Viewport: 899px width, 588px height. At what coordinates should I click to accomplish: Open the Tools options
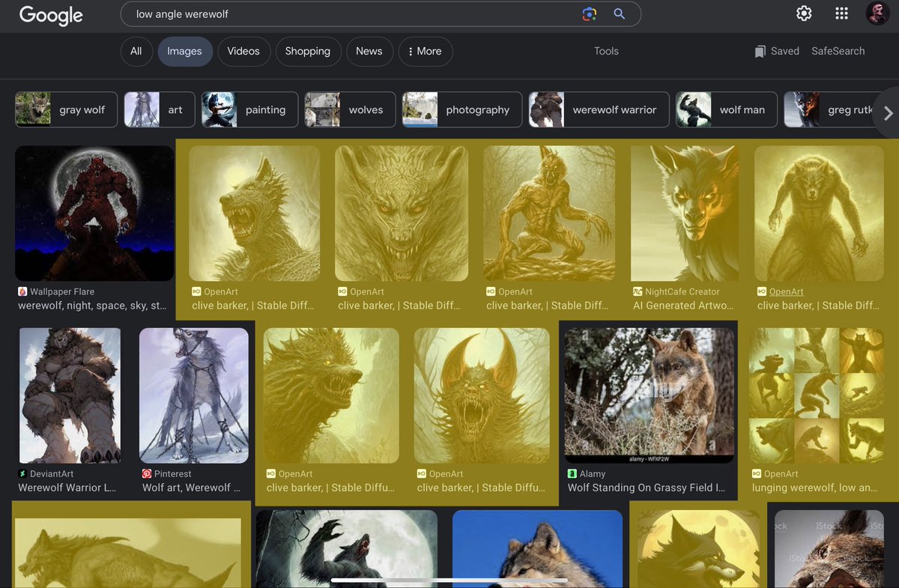point(606,51)
